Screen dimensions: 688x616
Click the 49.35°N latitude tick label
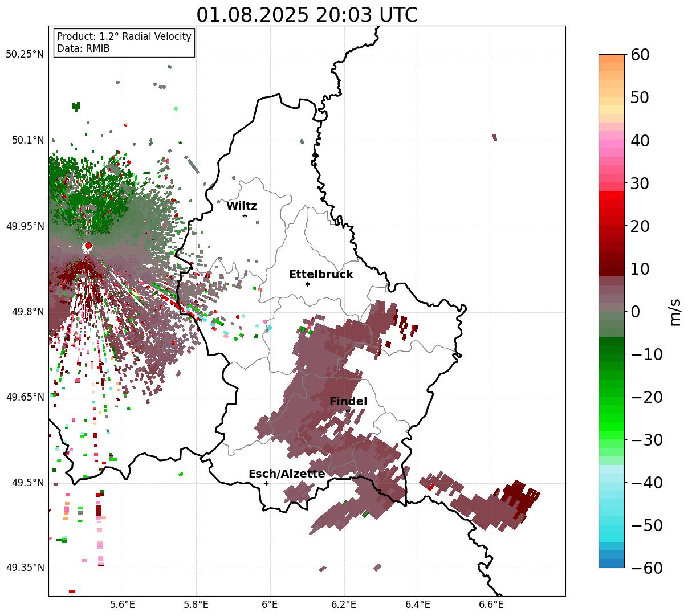(x=25, y=568)
